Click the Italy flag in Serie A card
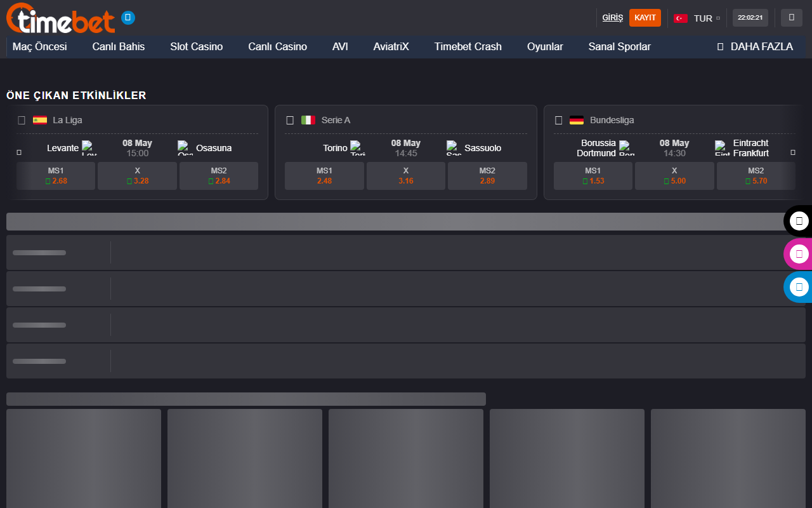Screen dimensions: 812x508 pyautogui.click(x=308, y=120)
